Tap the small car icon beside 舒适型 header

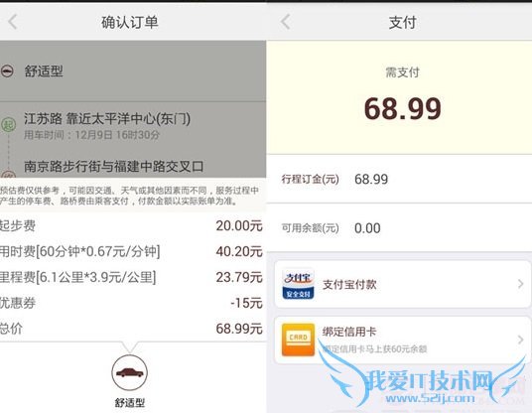8,71
